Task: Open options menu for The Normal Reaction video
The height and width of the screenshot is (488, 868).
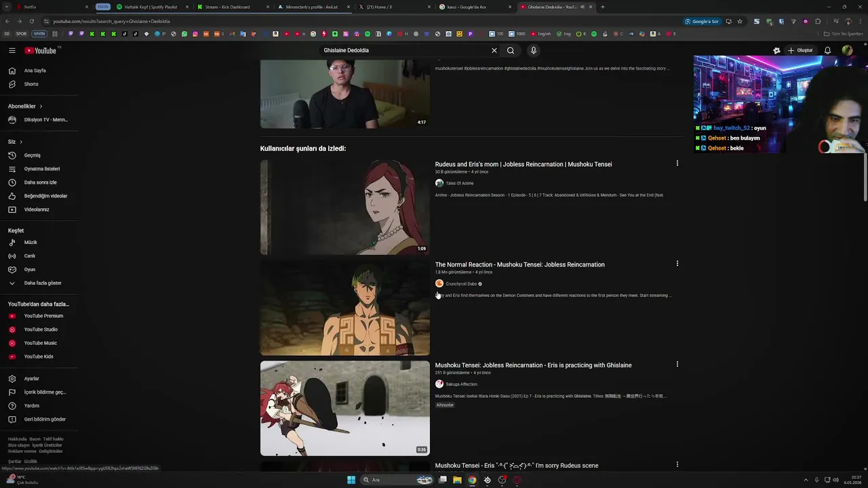Action: point(677,264)
